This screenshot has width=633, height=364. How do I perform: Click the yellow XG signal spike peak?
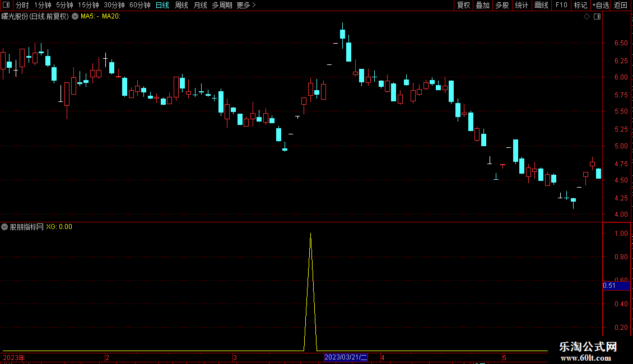click(x=310, y=234)
